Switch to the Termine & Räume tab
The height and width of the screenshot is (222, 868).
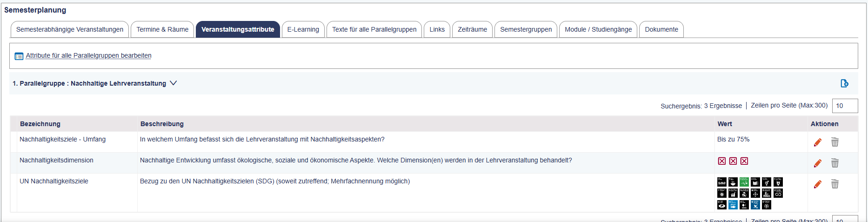[162, 29]
